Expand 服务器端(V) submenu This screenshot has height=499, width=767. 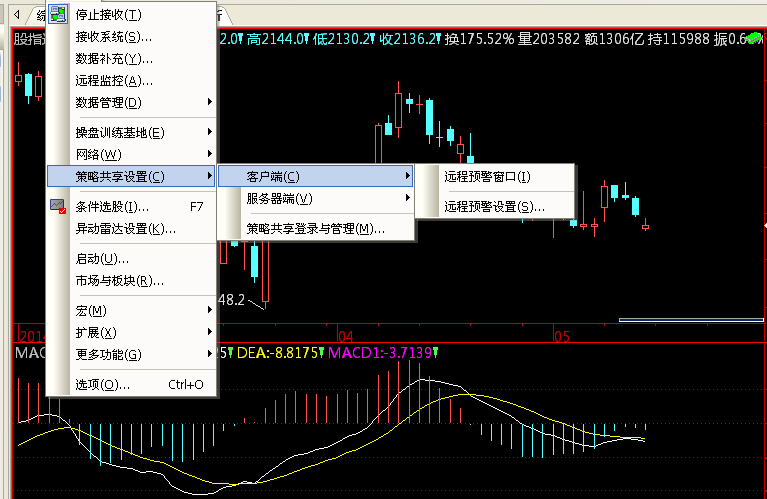(x=316, y=199)
